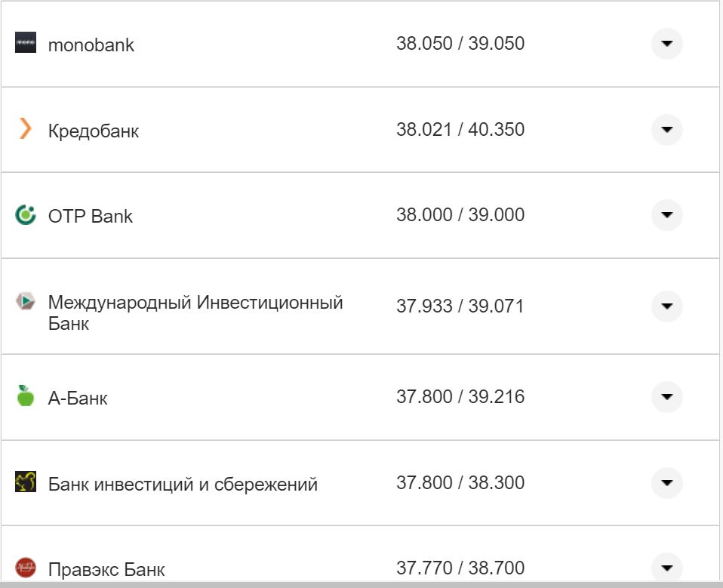
Task: Click the red Правэкс Банк logo
Action: [x=26, y=564]
